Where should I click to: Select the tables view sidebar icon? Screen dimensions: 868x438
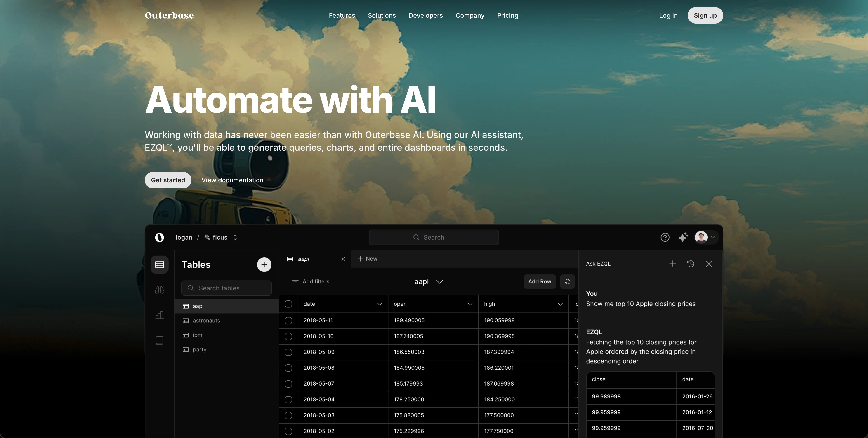point(159,265)
